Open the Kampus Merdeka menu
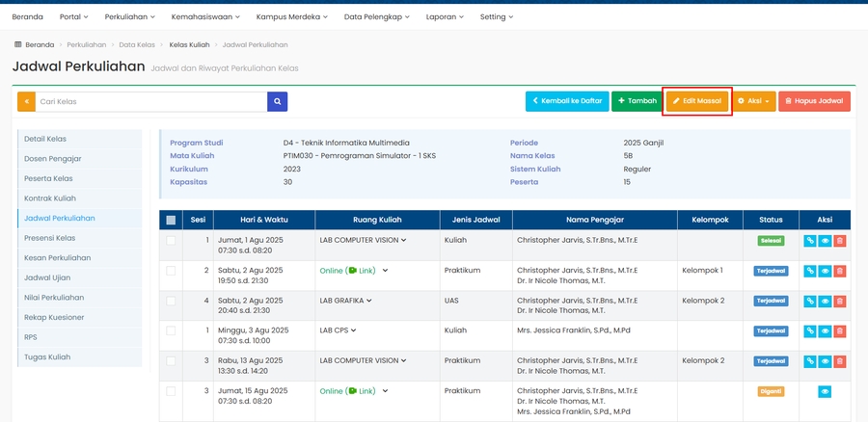Screen dimensions: 868x422 click(x=292, y=16)
